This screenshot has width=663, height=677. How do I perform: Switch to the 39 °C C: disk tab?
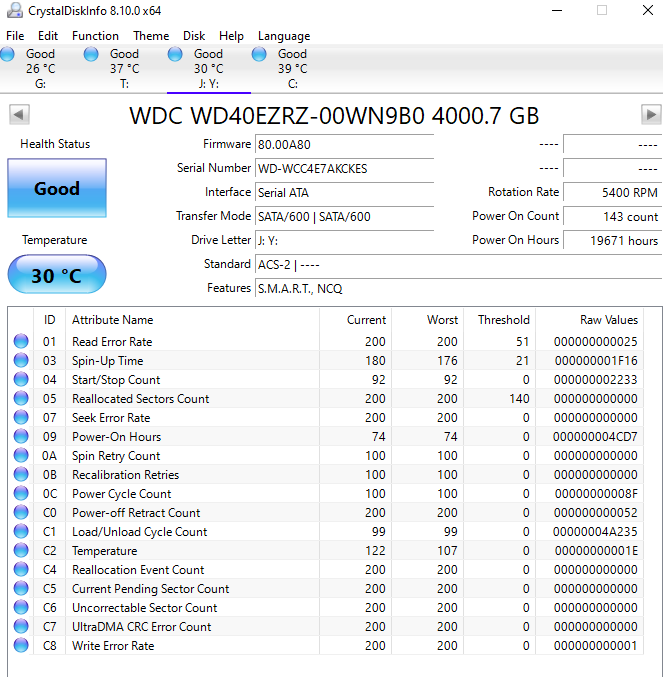click(x=293, y=68)
